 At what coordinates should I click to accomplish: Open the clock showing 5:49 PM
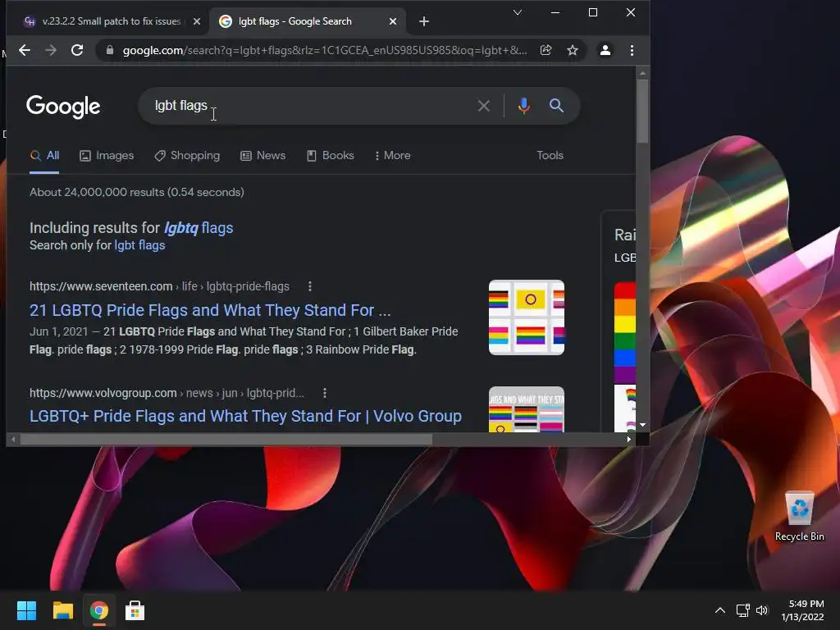point(802,610)
